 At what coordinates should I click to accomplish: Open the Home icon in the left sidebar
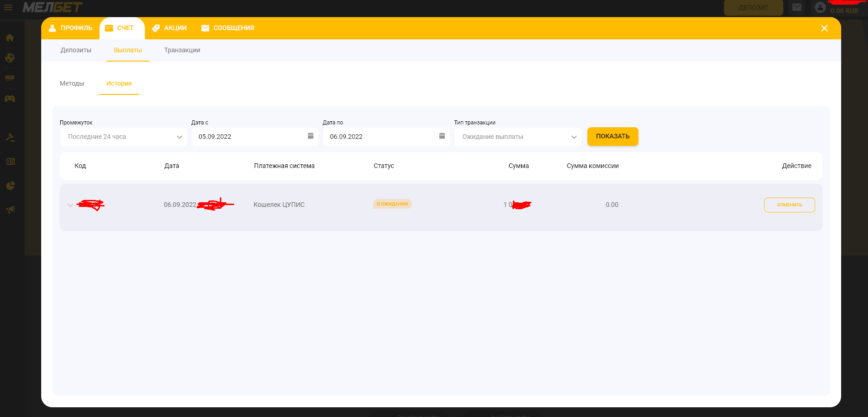(10, 38)
